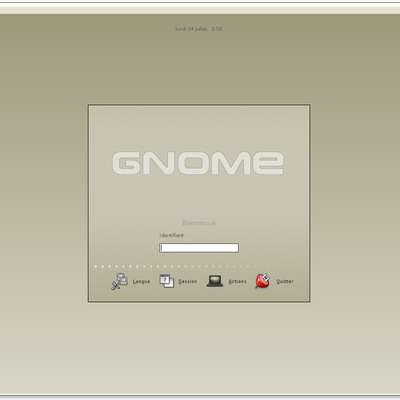Open the Actions menu label
The width and height of the screenshot is (400, 400).
(x=237, y=281)
